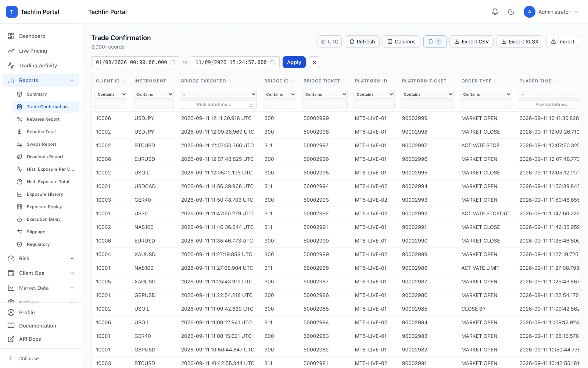Screen dimensions: 588x368
Task: Open Instrument filter operator dropdown
Action: (153, 94)
